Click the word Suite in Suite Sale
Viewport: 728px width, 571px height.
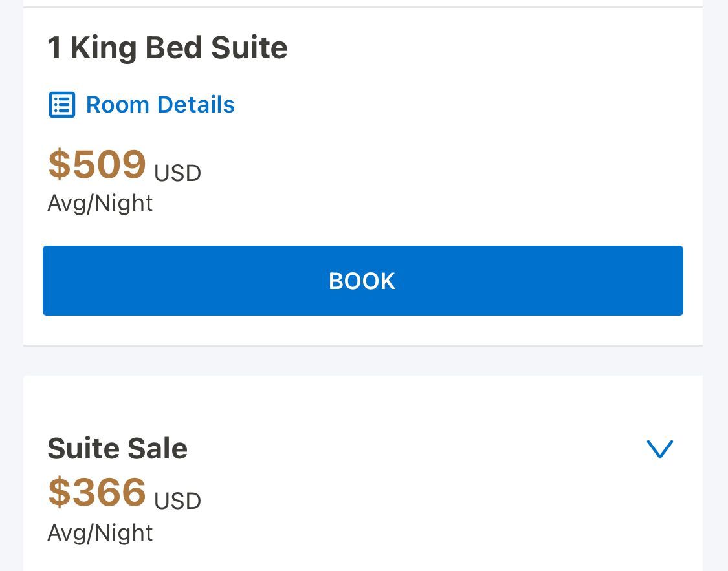tap(83, 449)
